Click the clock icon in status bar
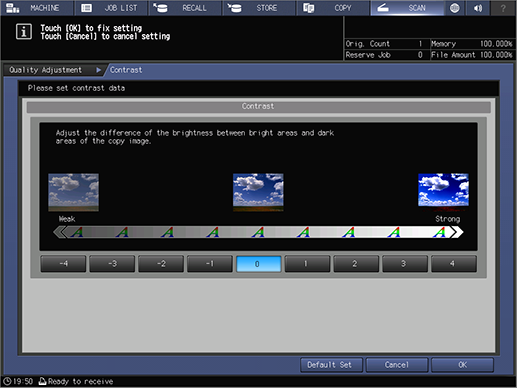This screenshot has width=517, height=388. click(x=7, y=381)
